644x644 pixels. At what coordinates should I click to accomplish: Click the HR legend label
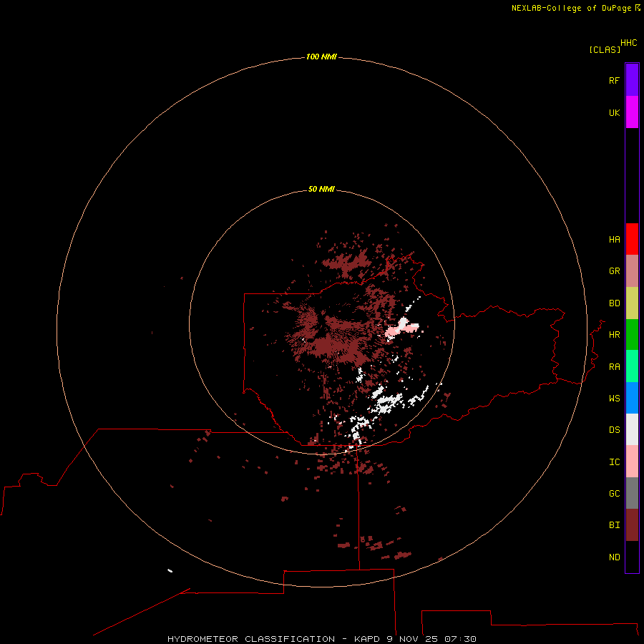tap(614, 335)
